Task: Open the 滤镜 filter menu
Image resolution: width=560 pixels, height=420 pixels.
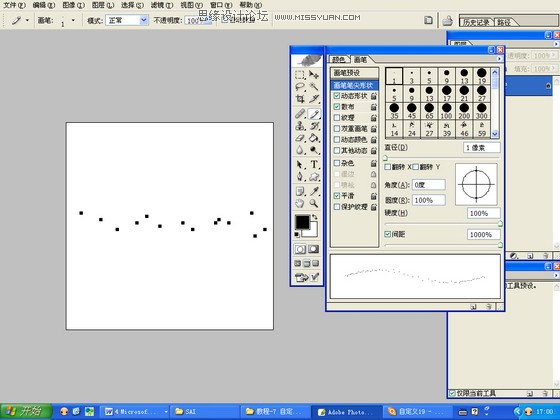Action: coord(161,5)
